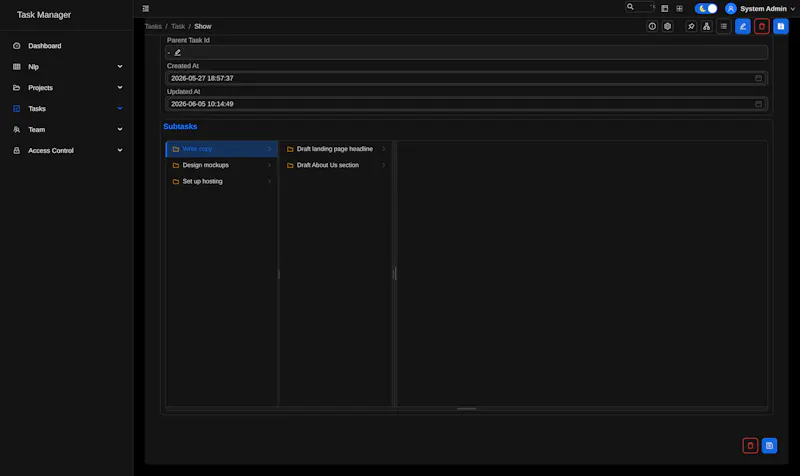Select the Write copy subtask row
800x476 pixels.
point(222,149)
